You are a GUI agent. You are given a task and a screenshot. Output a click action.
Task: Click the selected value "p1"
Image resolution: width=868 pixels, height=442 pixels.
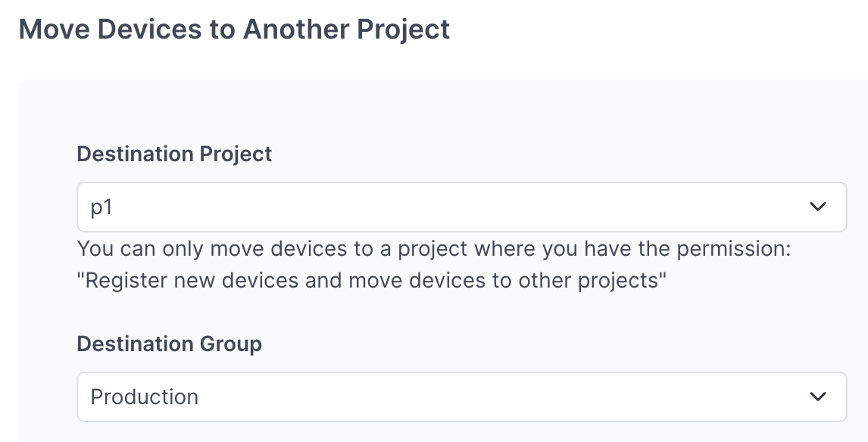coord(101,207)
